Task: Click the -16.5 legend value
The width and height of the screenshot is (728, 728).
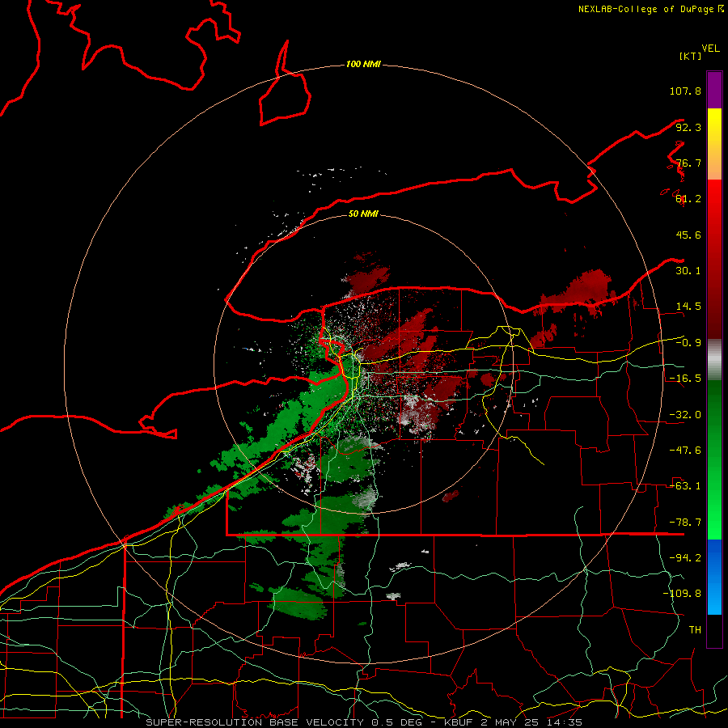Action: [685, 379]
